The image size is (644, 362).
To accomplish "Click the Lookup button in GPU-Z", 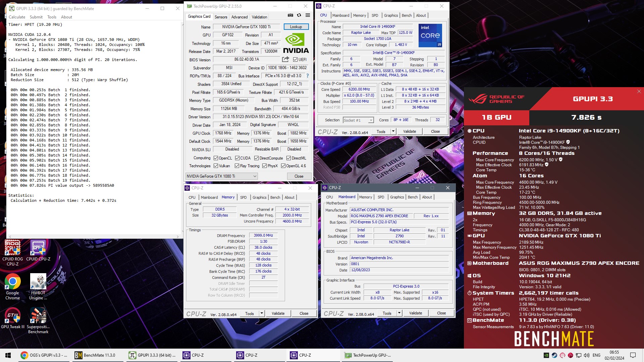I will 296,27.
